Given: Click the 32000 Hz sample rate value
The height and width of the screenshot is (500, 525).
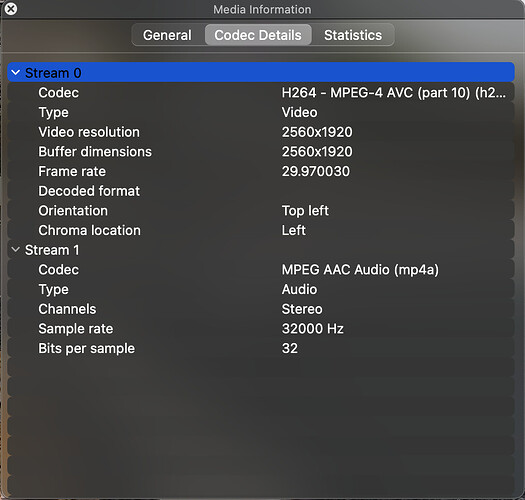Looking at the screenshot, I should click(313, 329).
